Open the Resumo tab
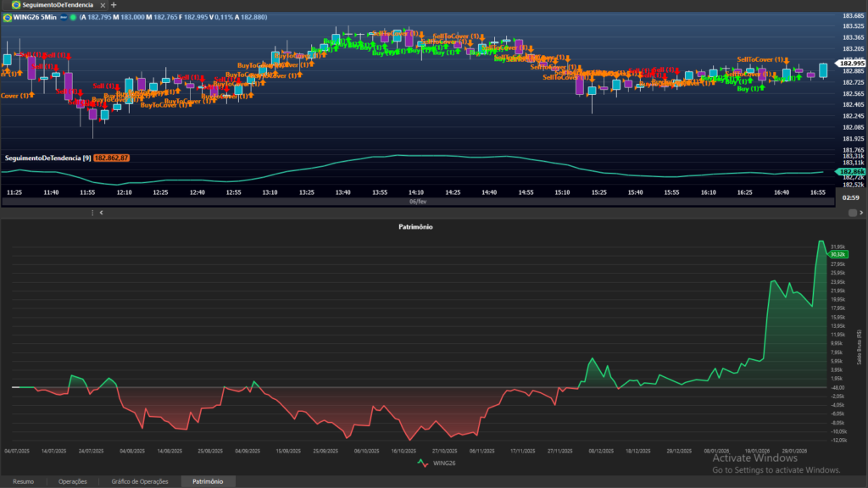The width and height of the screenshot is (868, 488). (x=23, y=481)
